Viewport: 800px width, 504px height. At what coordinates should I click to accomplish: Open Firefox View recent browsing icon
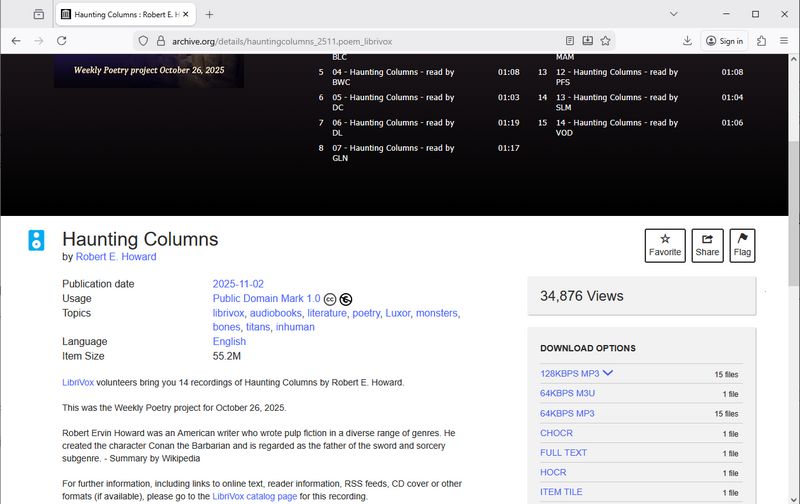click(x=39, y=14)
